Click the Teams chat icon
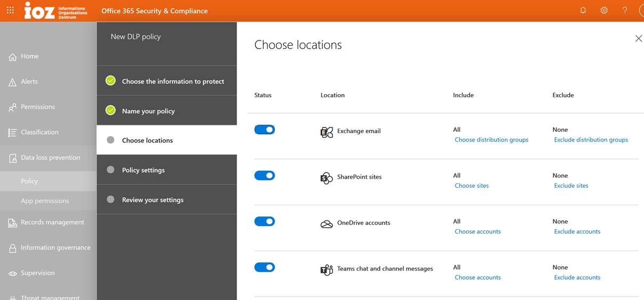Image resolution: width=644 pixels, height=300 pixels. pyautogui.click(x=327, y=270)
